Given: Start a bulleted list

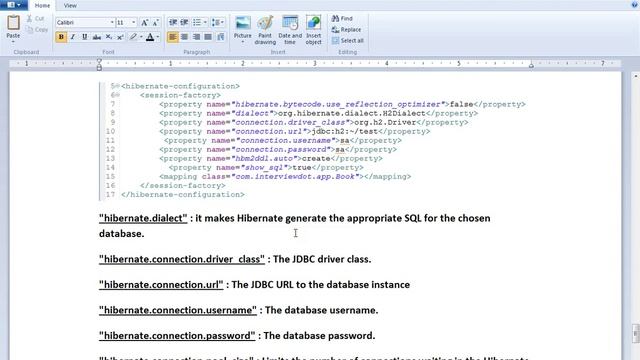Looking at the screenshot, I should (x=197, y=22).
